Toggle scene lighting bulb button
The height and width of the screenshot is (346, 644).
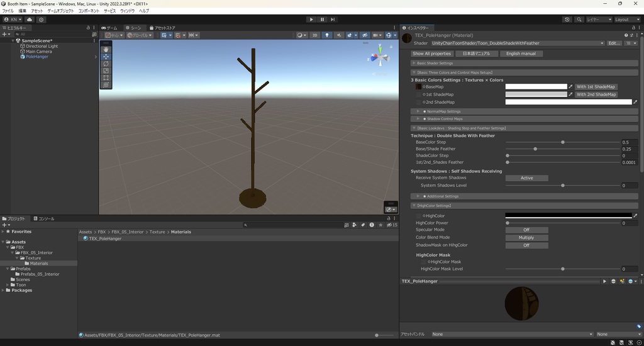click(x=327, y=35)
